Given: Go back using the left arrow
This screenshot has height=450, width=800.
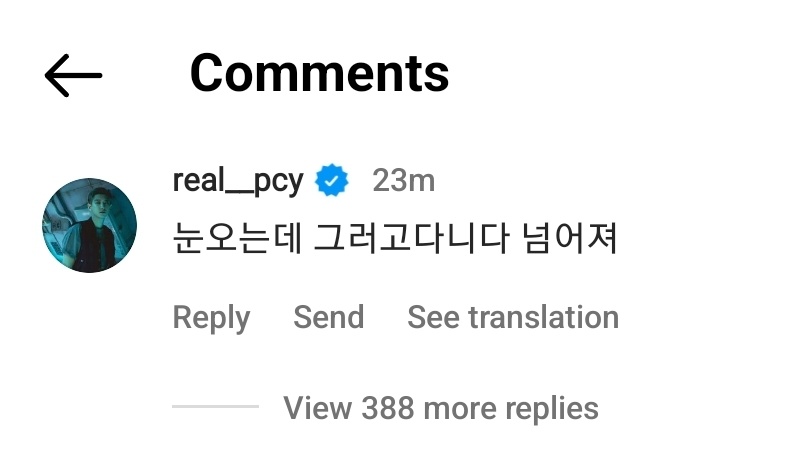Looking at the screenshot, I should 73,76.
